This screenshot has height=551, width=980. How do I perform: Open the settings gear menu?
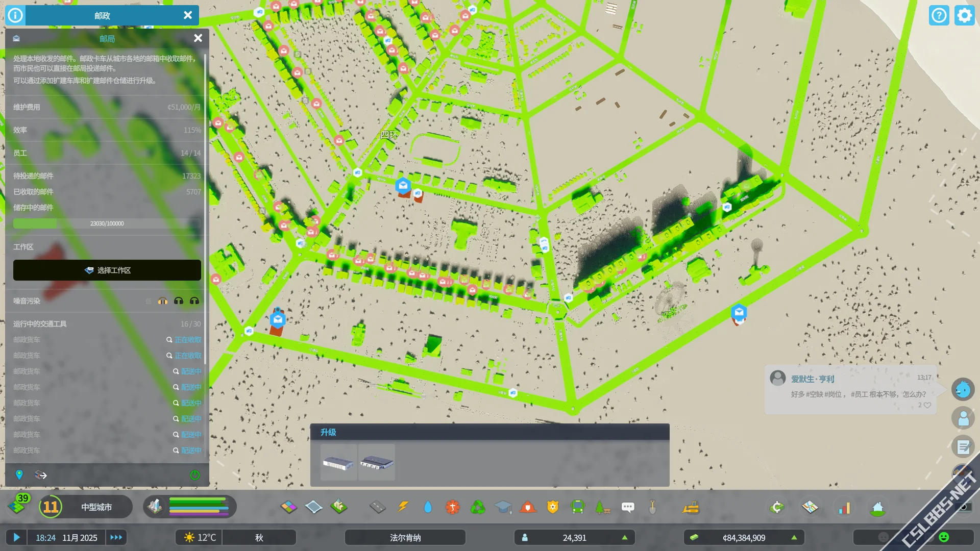[964, 15]
